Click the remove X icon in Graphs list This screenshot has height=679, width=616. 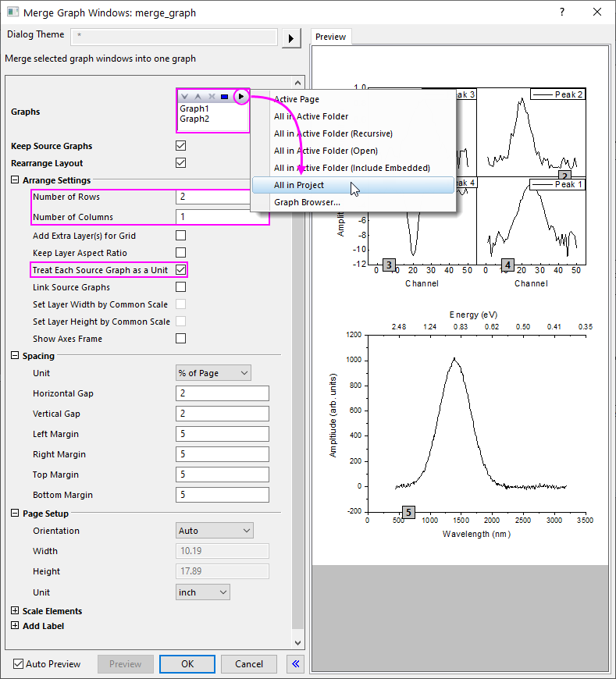pyautogui.click(x=212, y=97)
